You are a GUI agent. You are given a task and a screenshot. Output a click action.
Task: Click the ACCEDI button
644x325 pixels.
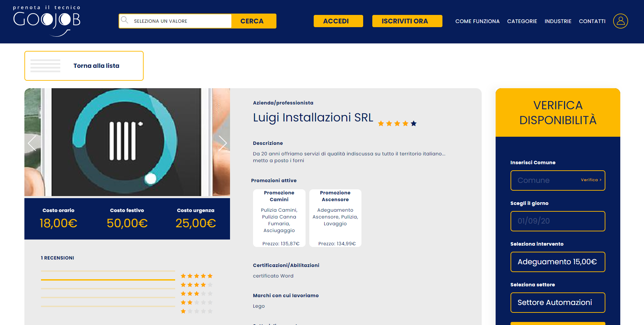click(x=338, y=21)
